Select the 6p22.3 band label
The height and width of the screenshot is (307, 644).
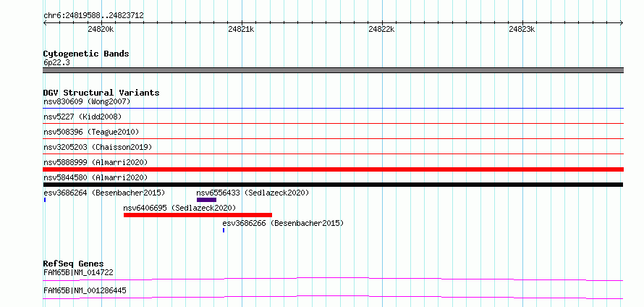point(55,62)
